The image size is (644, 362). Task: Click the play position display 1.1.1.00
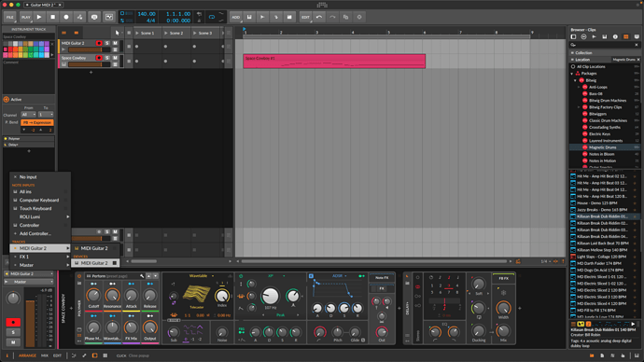(178, 14)
